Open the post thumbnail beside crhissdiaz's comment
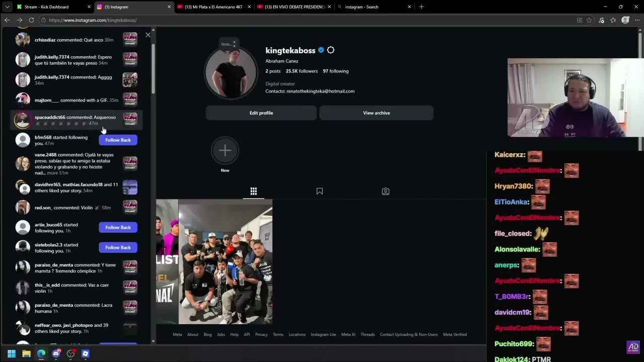 pos(130,39)
